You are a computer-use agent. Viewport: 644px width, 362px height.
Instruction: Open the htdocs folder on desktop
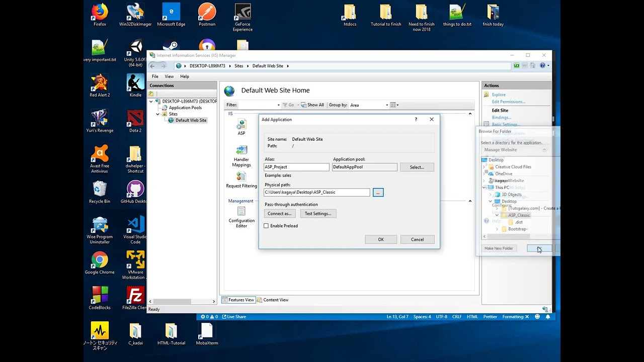[x=350, y=15]
